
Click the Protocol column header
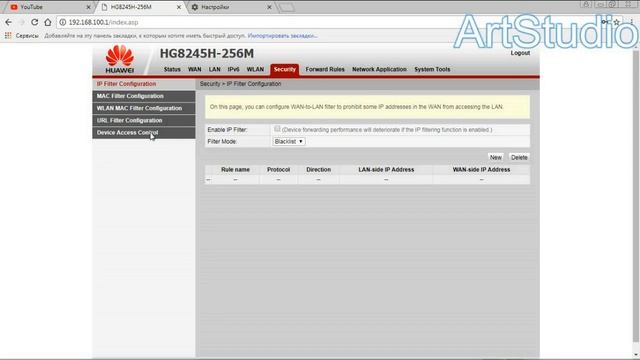[x=278, y=169]
